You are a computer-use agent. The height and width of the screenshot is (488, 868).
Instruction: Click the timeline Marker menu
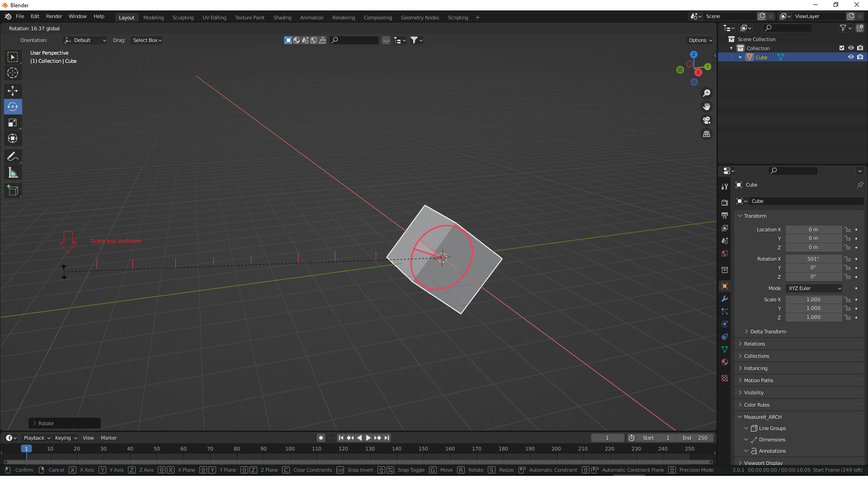tap(108, 438)
